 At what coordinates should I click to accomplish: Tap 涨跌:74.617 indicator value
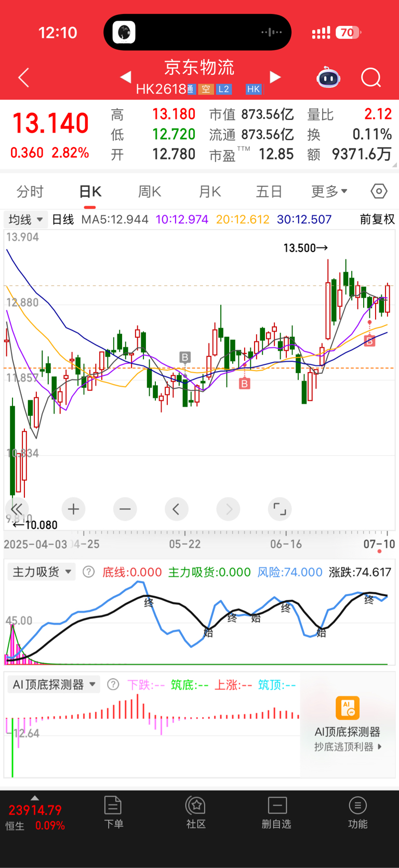coord(360,572)
